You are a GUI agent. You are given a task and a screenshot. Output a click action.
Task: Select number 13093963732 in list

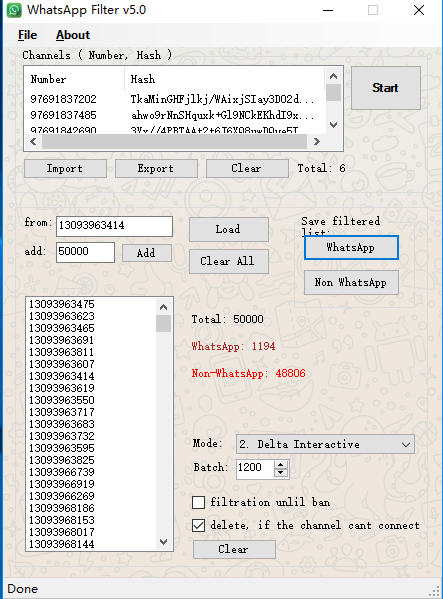61,436
